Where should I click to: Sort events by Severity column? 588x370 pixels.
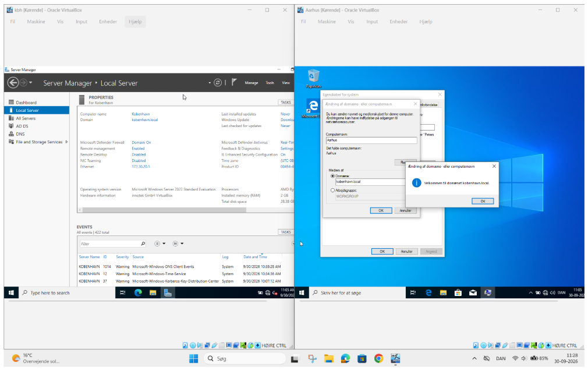click(122, 257)
